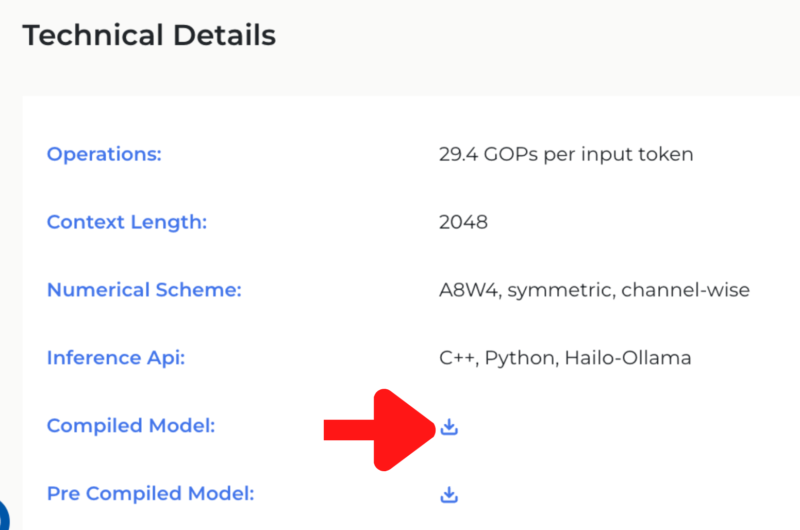This screenshot has height=530, width=800.
Task: Click the C++ inference API text
Action: 456,358
